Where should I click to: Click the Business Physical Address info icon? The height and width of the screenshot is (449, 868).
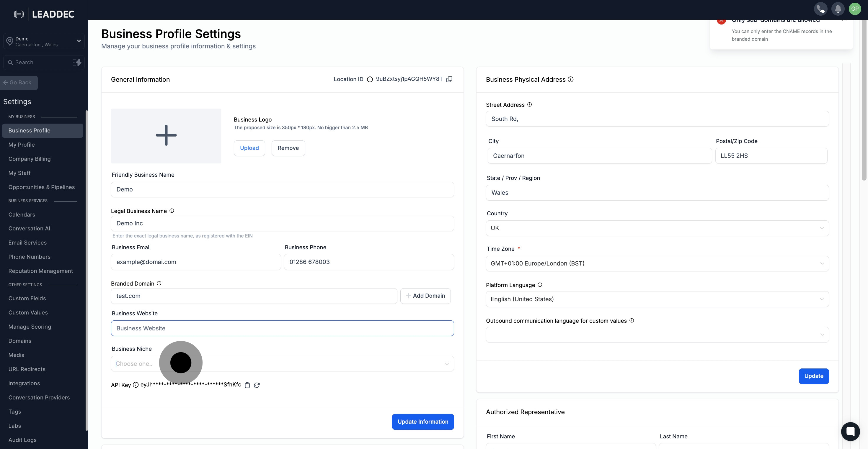[570, 79]
